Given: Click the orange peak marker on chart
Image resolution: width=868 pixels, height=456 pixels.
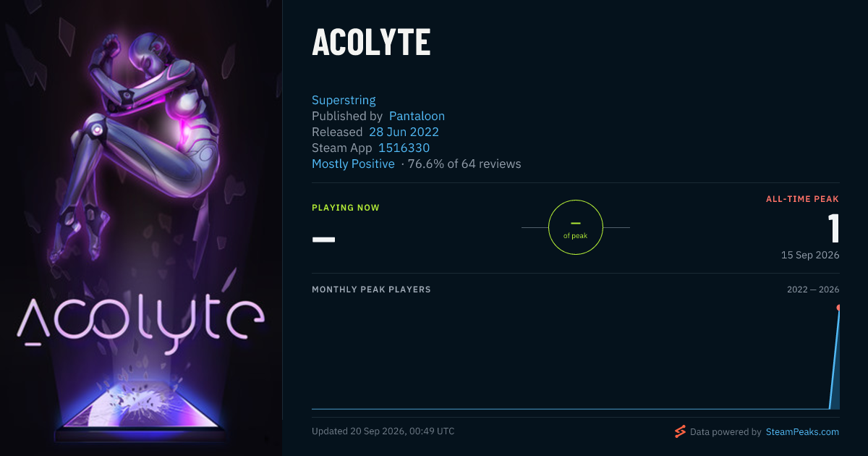Looking at the screenshot, I should [x=839, y=308].
